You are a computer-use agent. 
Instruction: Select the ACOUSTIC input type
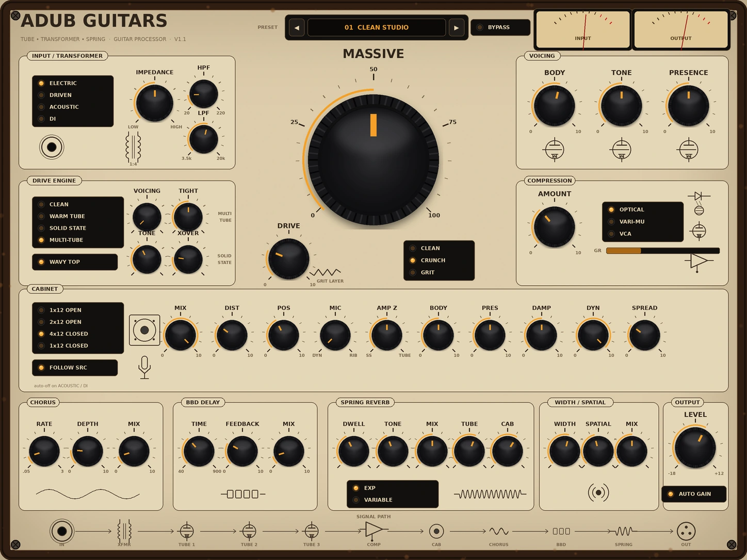(x=73, y=107)
